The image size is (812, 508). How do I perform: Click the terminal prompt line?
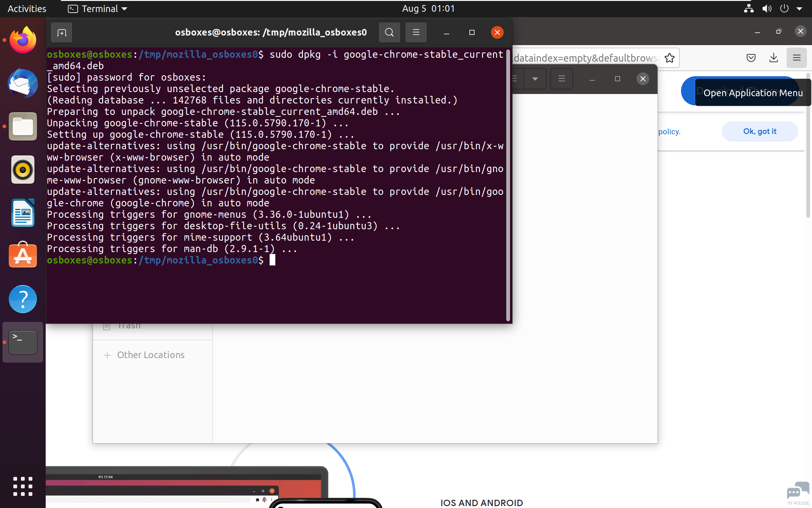tap(161, 260)
